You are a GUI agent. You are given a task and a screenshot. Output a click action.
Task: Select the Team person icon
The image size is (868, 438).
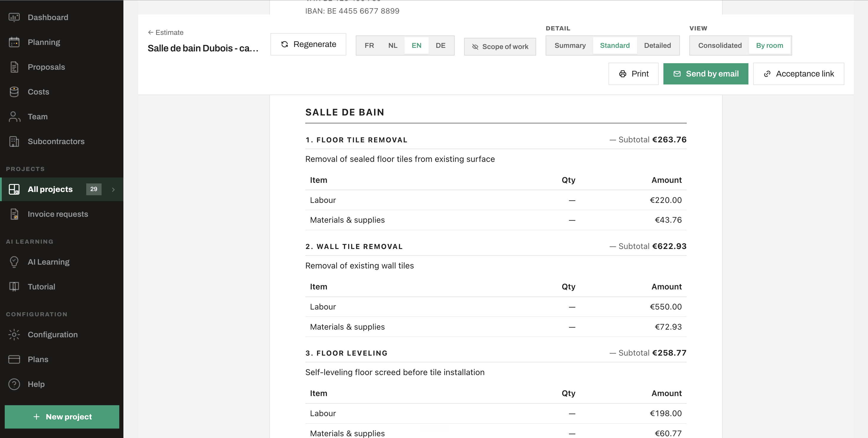click(14, 117)
